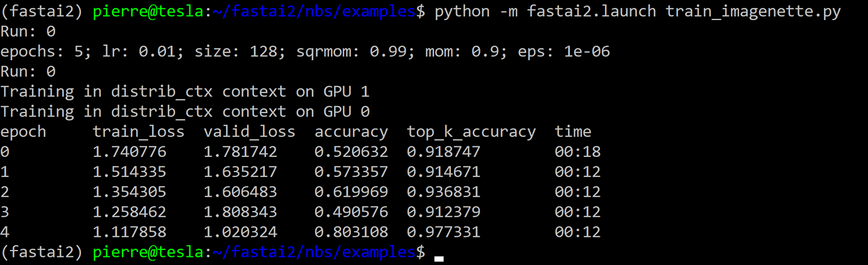This screenshot has width=868, height=265.
Task: Click the line mentioning GPU 0
Action: coord(185,112)
